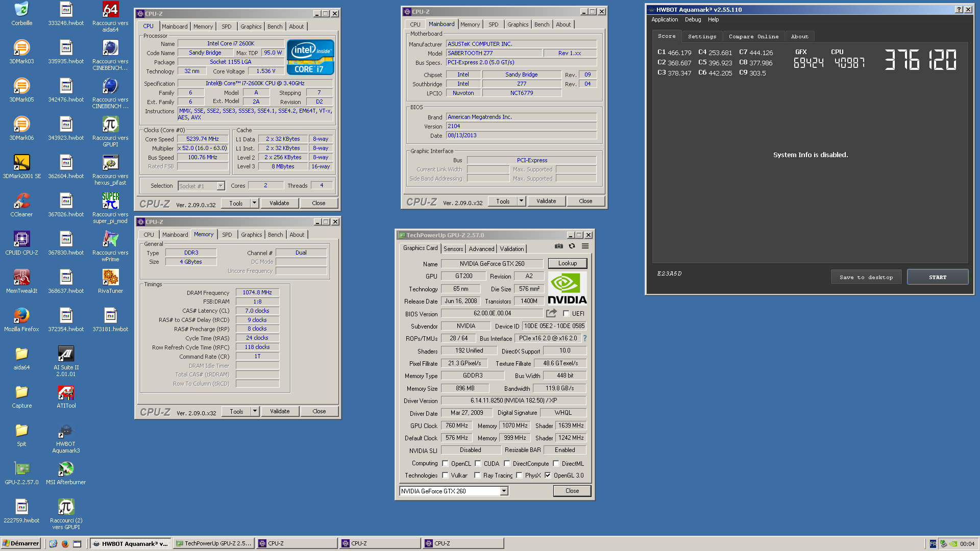Viewport: 980px width, 551px height.
Task: Switch to Bench tab in Memory CPU-Z window
Action: tap(275, 235)
